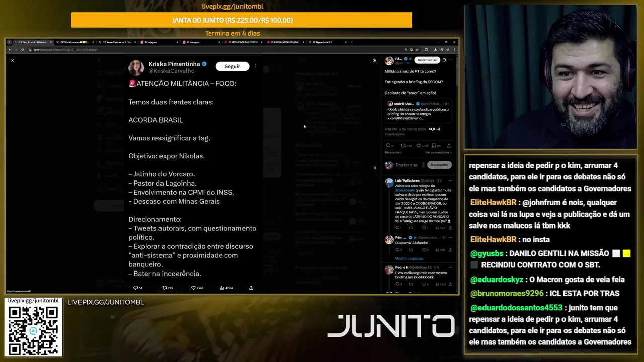
Task: Open the browser menu dots at toolbar end
Action: coord(453,49)
